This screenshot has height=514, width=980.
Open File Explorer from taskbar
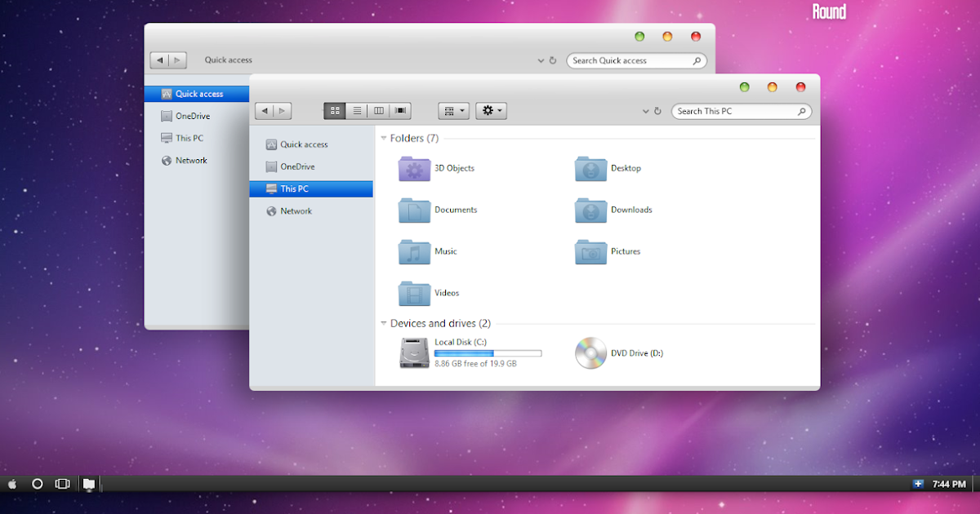[88, 484]
